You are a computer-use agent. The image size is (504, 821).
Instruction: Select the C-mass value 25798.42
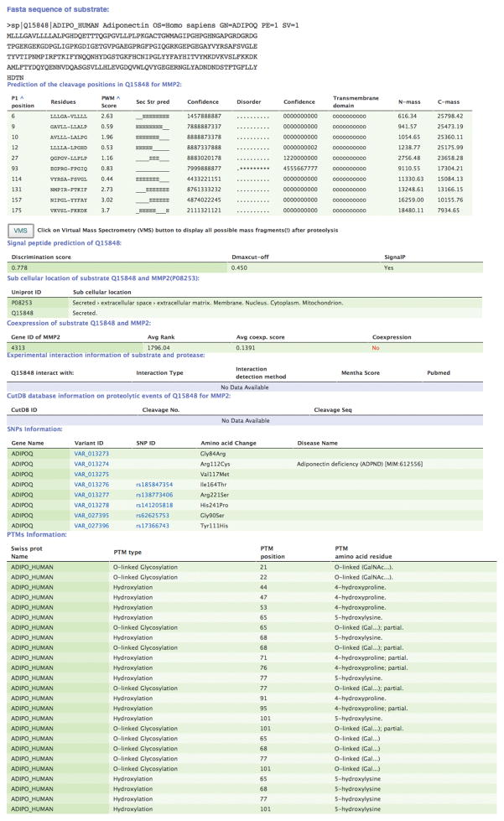tap(450, 117)
